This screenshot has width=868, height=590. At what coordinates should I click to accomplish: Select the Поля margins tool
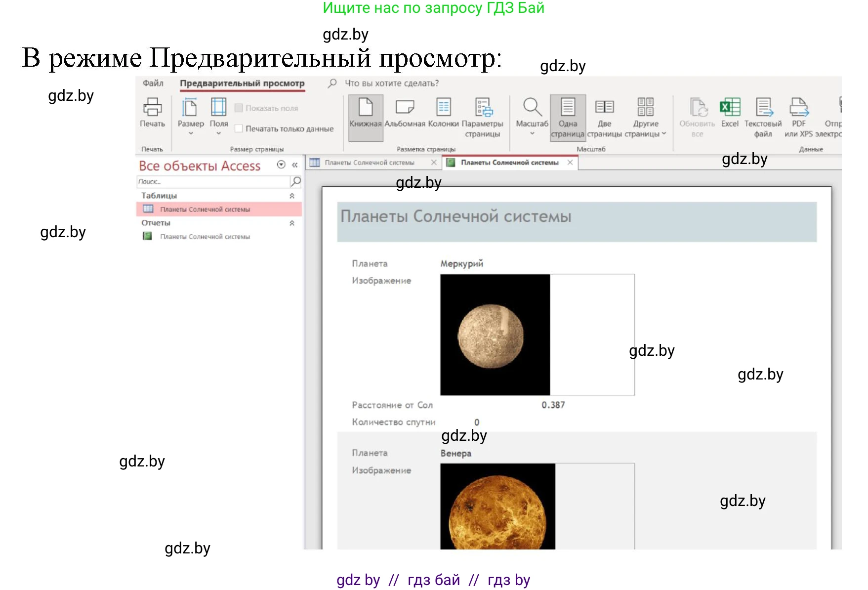pos(219,116)
